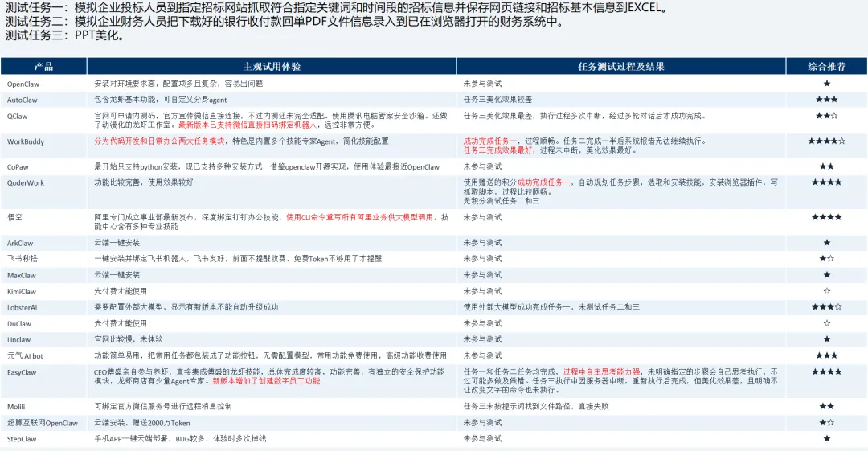Click the '超算互联网OpenClaw' product name

[x=42, y=424]
